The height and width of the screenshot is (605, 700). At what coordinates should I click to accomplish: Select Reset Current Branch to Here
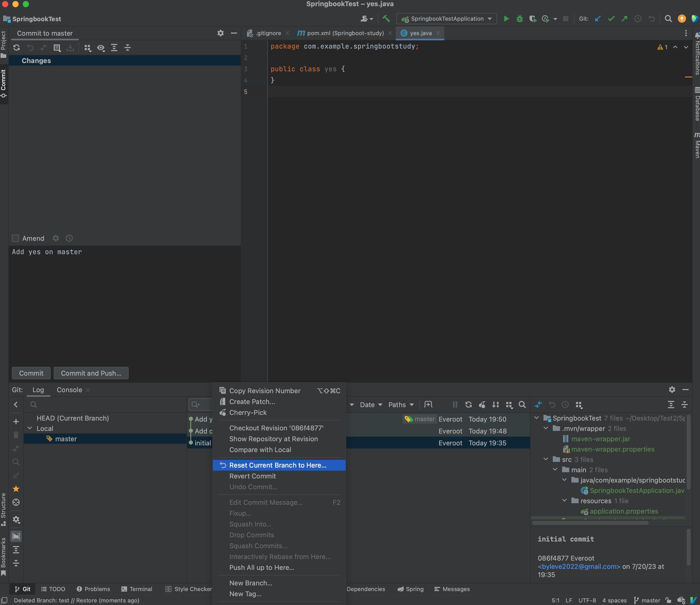(279, 465)
